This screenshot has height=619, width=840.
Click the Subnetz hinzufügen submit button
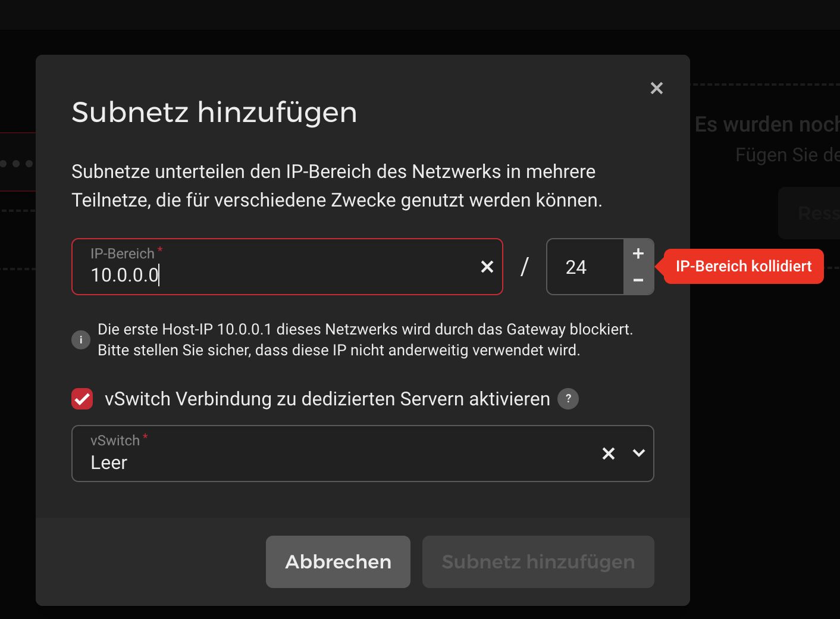(x=538, y=562)
